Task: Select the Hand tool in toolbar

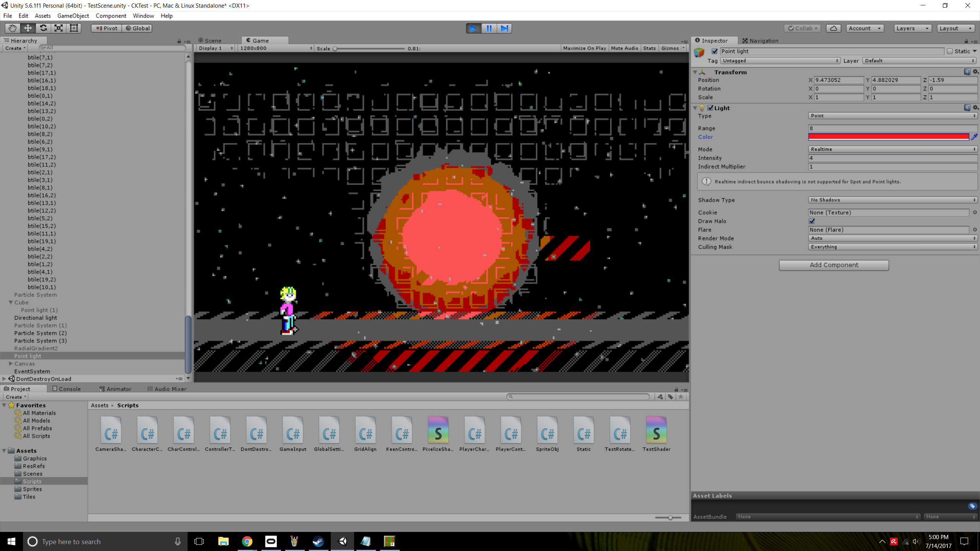Action: (12, 28)
